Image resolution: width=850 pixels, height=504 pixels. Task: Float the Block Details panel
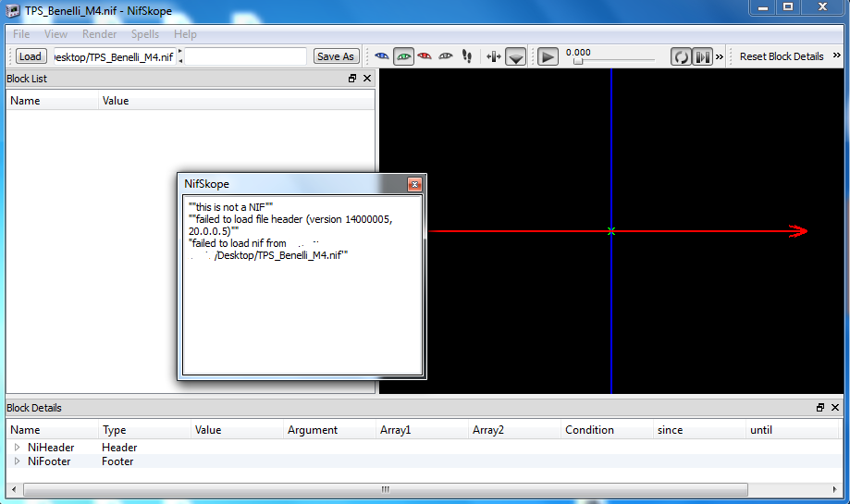[820, 408]
